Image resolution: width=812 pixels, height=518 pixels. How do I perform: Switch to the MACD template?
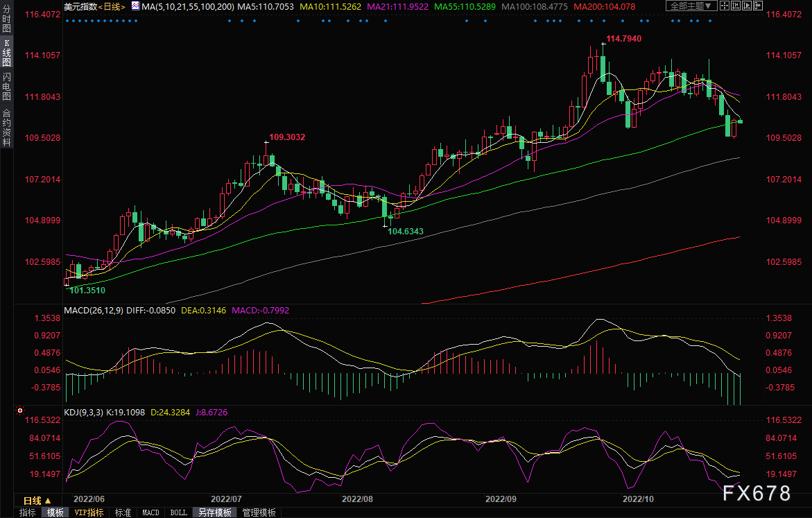click(150, 512)
